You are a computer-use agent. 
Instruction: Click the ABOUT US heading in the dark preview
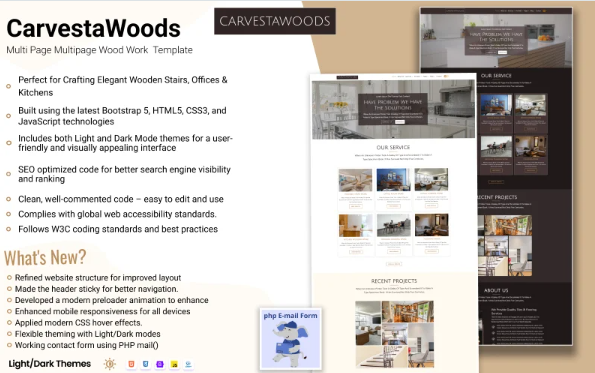496,290
